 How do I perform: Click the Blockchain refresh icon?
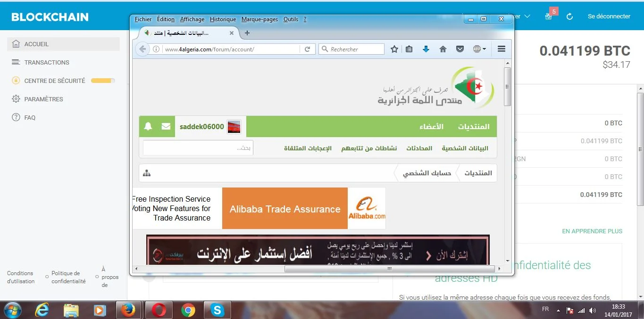569,16
